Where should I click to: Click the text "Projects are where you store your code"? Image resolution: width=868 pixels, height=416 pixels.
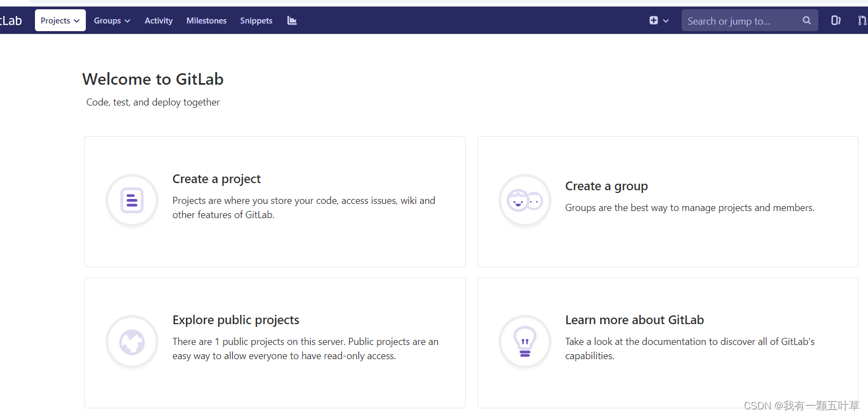coord(255,201)
